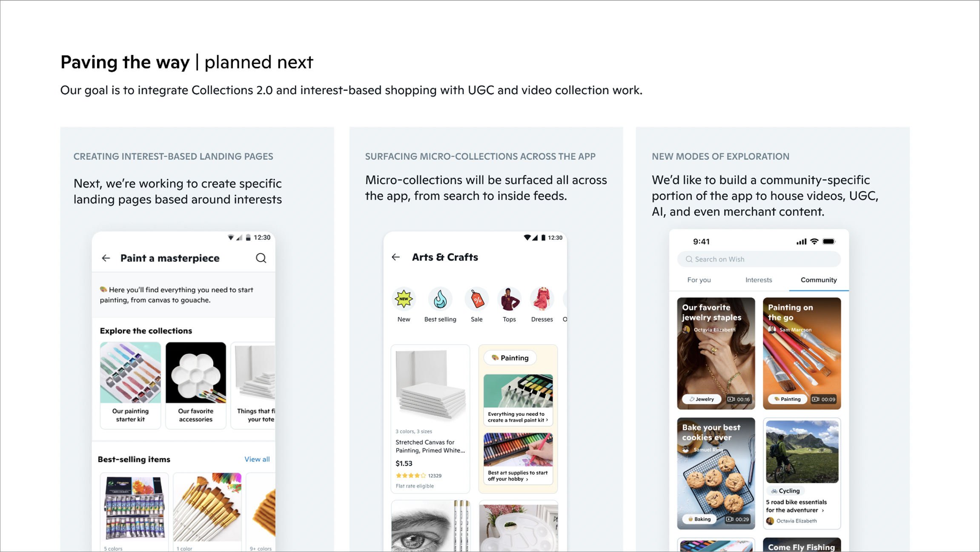Screen dimensions: 980x552
Task: Select the Dresses category icon
Action: coord(542,299)
